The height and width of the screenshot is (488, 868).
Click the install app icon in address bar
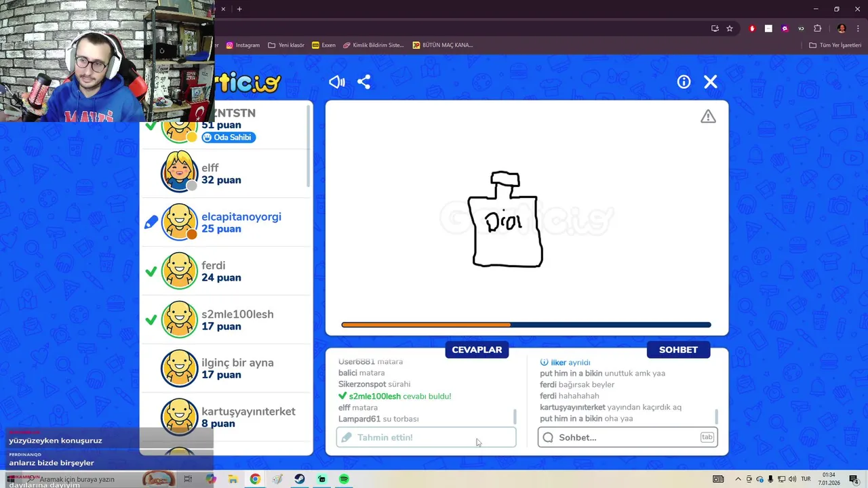(715, 28)
